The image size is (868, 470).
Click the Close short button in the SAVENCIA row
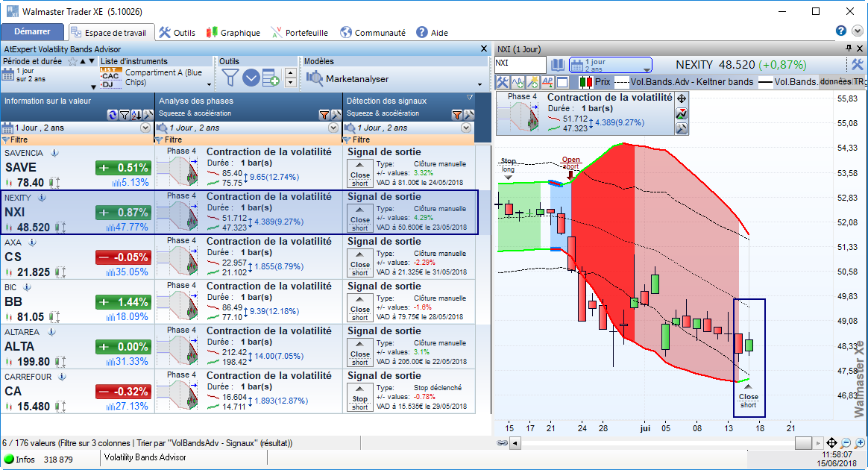pos(360,173)
